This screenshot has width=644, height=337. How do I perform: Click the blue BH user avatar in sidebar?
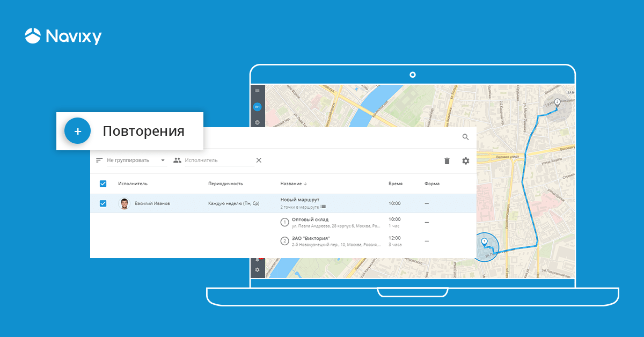(258, 107)
